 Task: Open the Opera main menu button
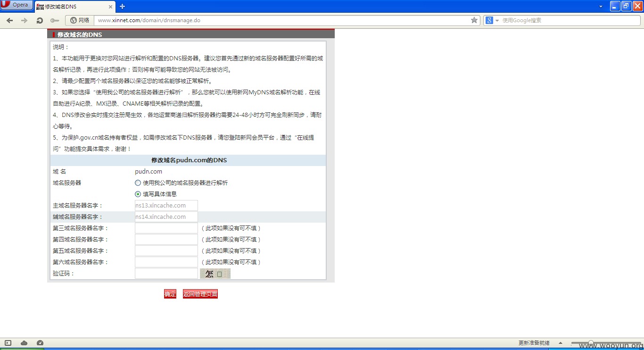point(17,5)
